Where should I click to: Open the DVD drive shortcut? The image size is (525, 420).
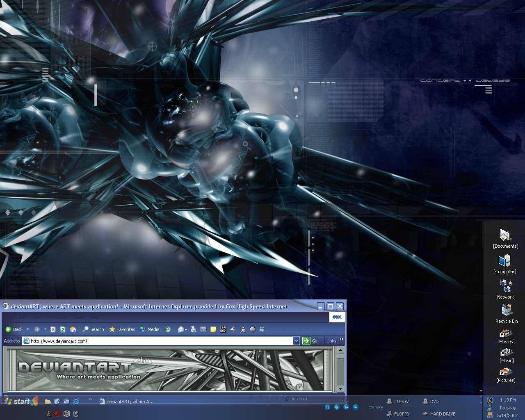click(431, 402)
